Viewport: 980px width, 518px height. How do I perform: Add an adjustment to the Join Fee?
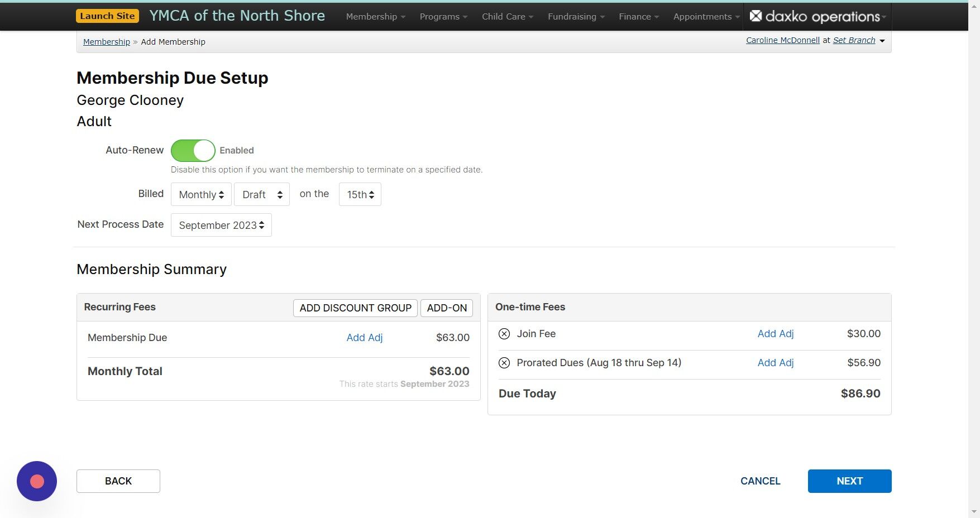click(775, 333)
